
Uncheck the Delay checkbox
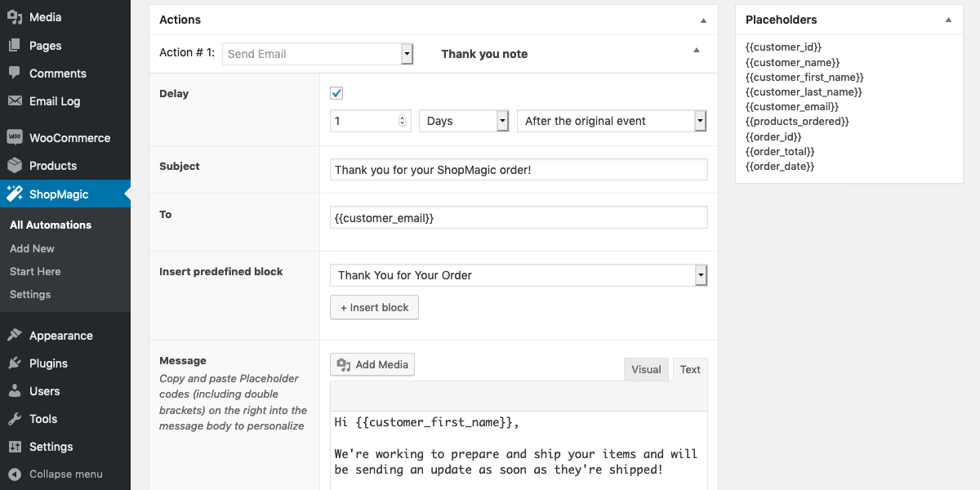point(336,93)
